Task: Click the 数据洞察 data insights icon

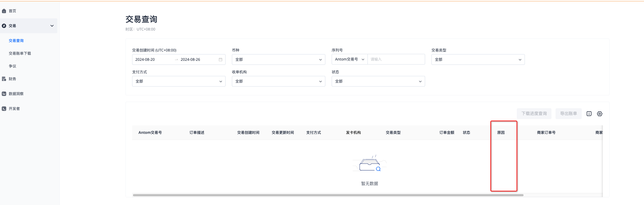Action: (x=4, y=94)
